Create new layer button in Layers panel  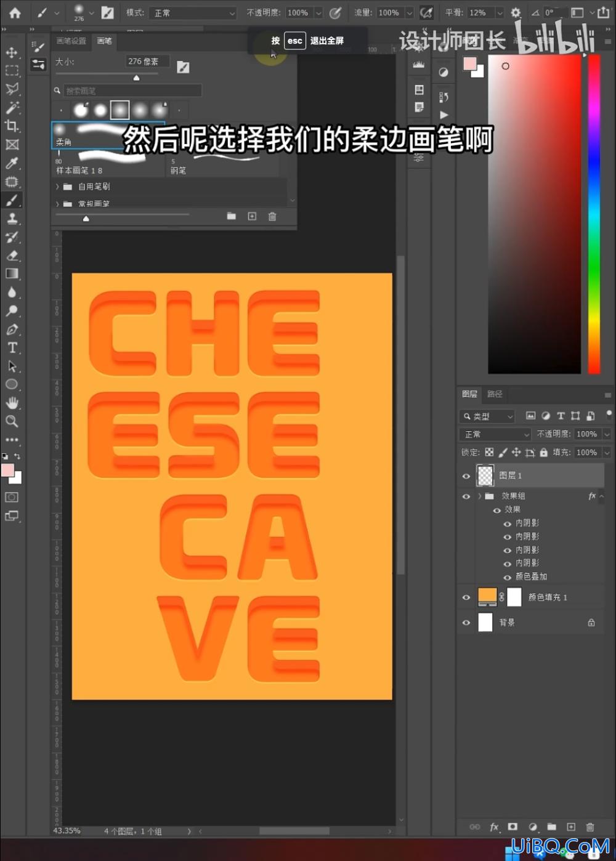tap(571, 827)
